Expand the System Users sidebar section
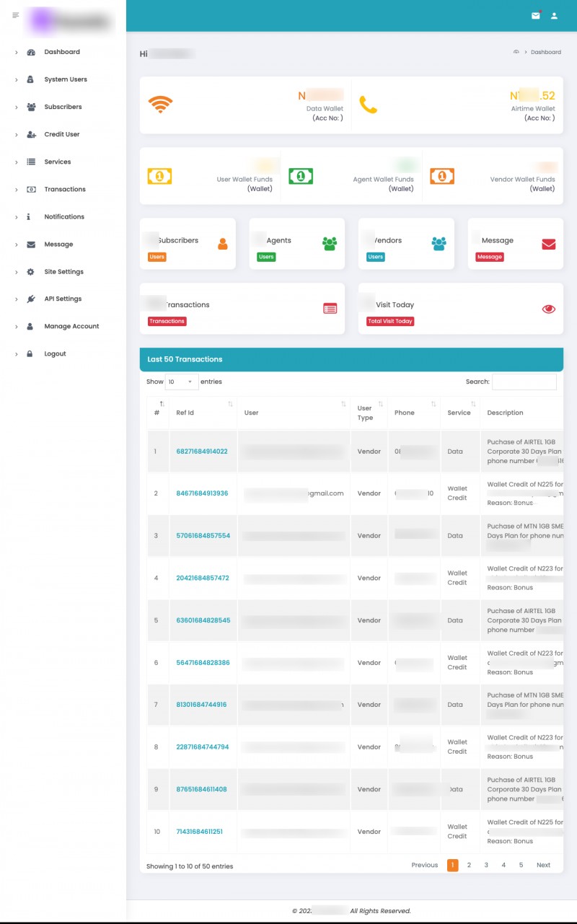577x924 pixels. click(x=63, y=79)
